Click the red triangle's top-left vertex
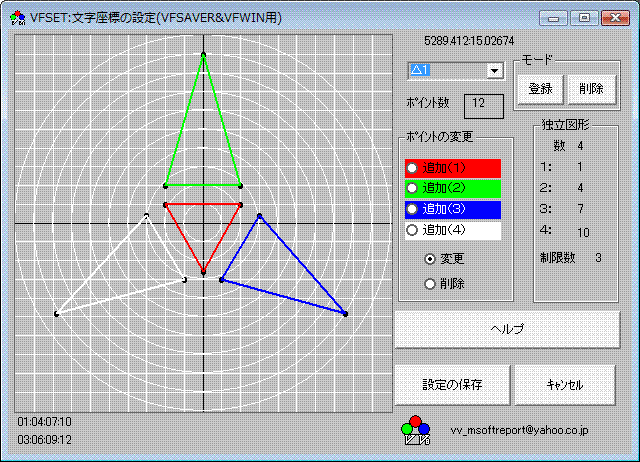Screen dimensions: 640x462 point(165,205)
